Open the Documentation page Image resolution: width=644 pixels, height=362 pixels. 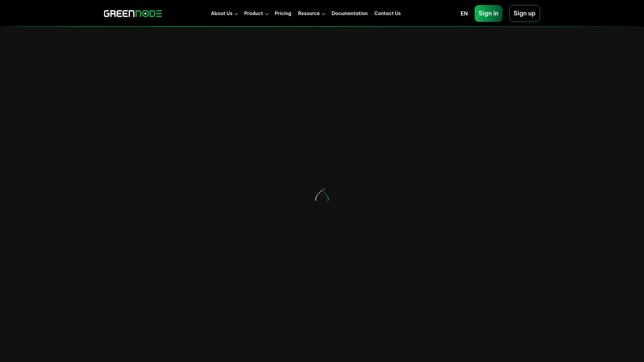point(350,13)
